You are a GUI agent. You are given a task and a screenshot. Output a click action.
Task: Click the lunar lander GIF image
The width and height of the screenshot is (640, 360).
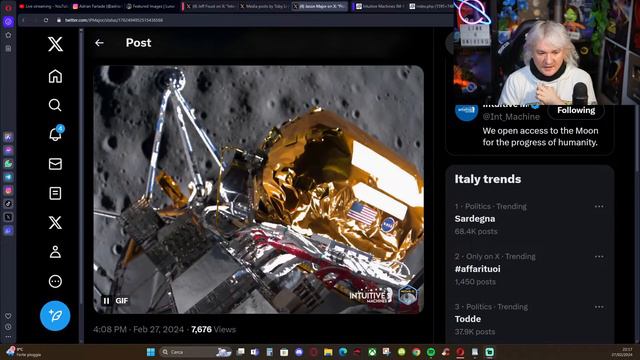(258, 189)
